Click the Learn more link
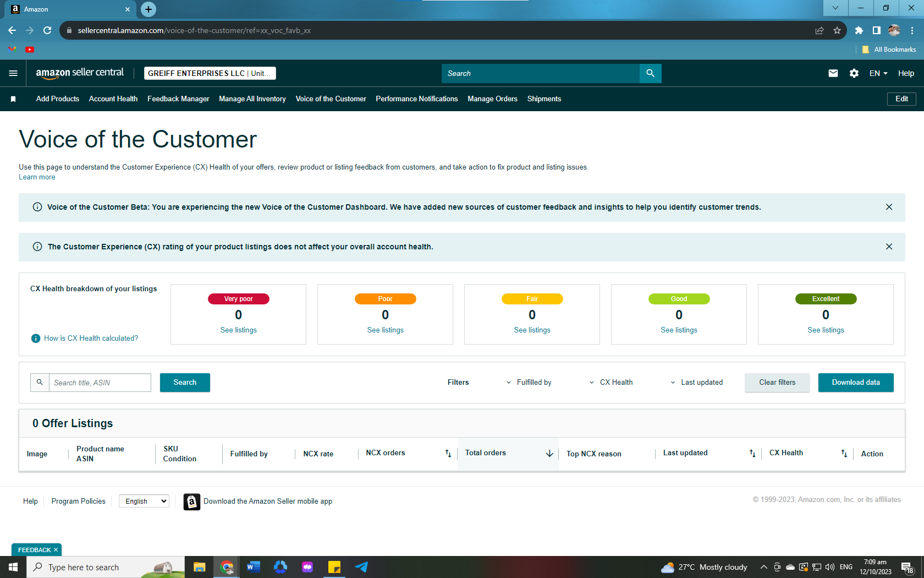Viewport: 924px width, 578px height. [x=37, y=177]
